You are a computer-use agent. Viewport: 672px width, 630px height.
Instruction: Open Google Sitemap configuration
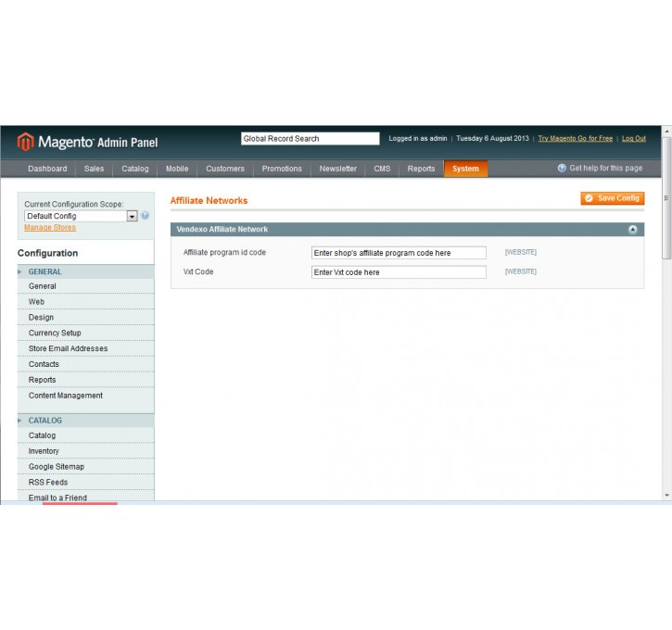click(85, 466)
